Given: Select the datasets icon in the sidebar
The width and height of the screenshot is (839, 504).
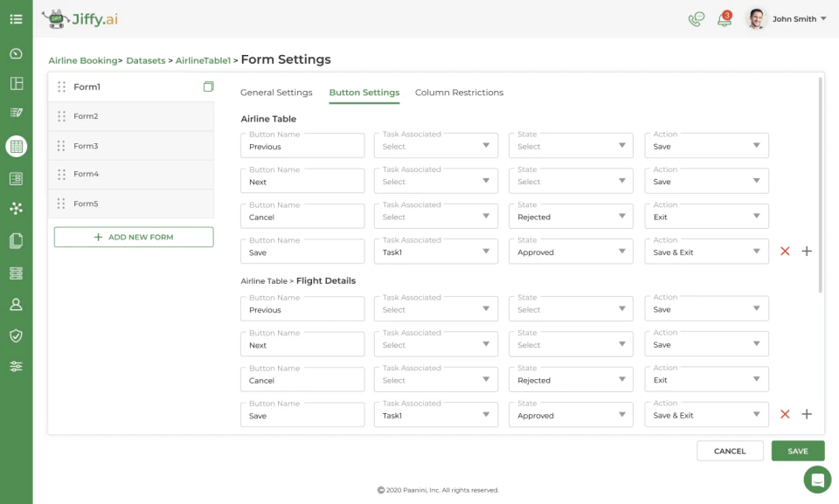Looking at the screenshot, I should click(x=16, y=146).
